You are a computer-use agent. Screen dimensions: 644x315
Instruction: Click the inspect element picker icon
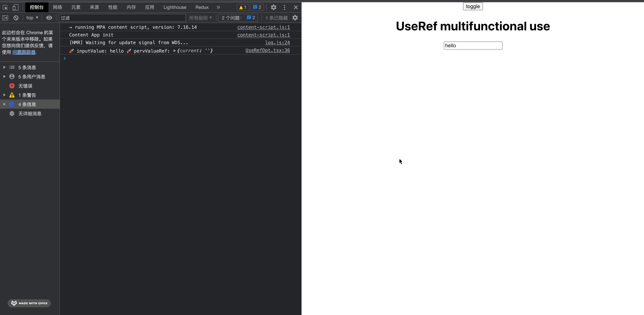5,7
